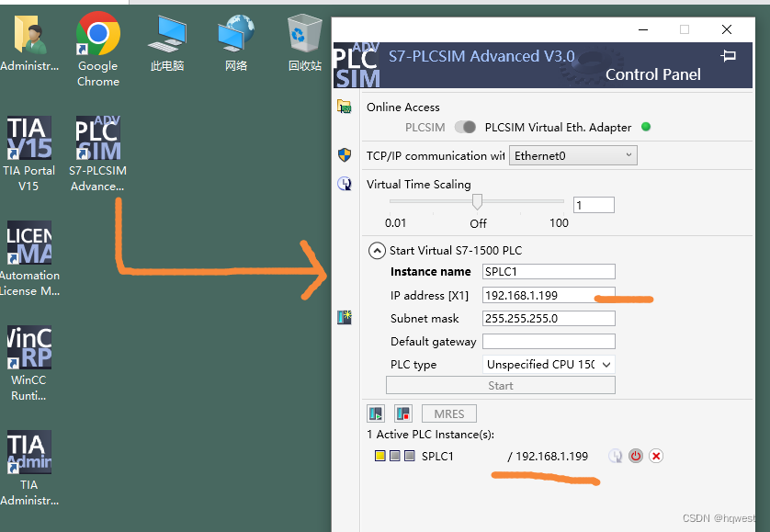Click the MRES button
The width and height of the screenshot is (770, 532).
coord(448,413)
